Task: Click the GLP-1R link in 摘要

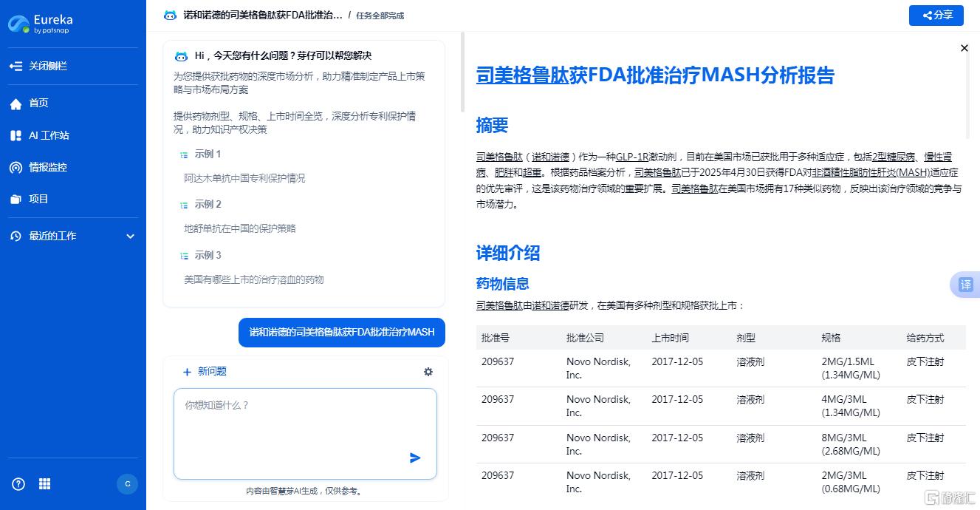Action: (x=632, y=157)
